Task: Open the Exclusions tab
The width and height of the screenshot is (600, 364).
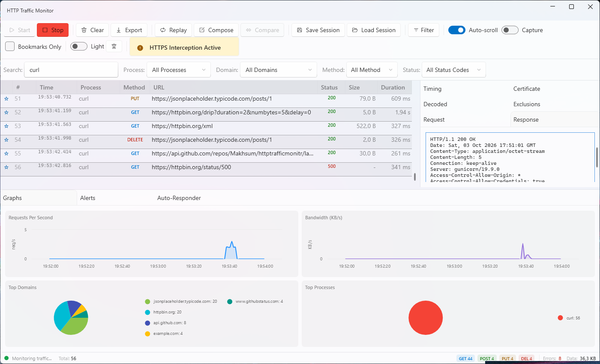Action: click(x=555, y=104)
